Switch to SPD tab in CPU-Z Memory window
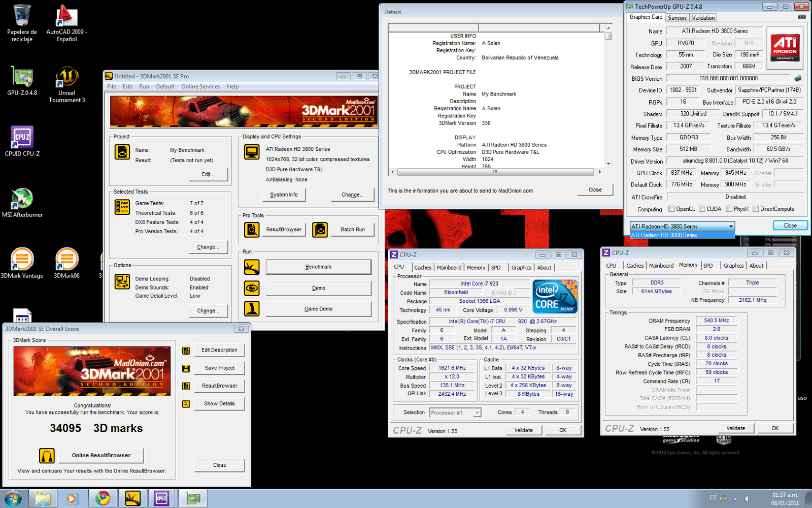This screenshot has height=508, width=812. coord(708,266)
